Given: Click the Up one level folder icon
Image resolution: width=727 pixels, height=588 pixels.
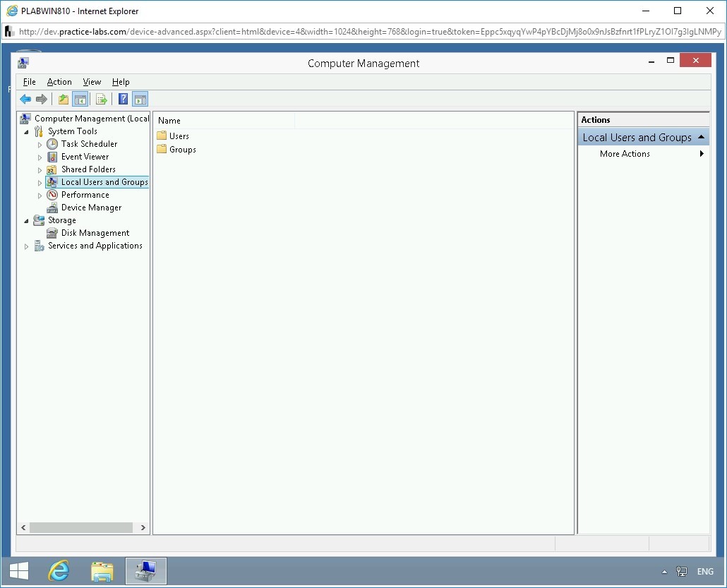Looking at the screenshot, I should coord(62,99).
